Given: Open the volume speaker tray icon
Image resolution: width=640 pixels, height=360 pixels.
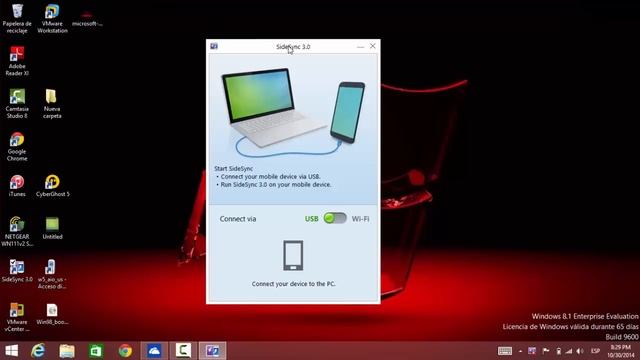Looking at the screenshot, I should (580, 351).
